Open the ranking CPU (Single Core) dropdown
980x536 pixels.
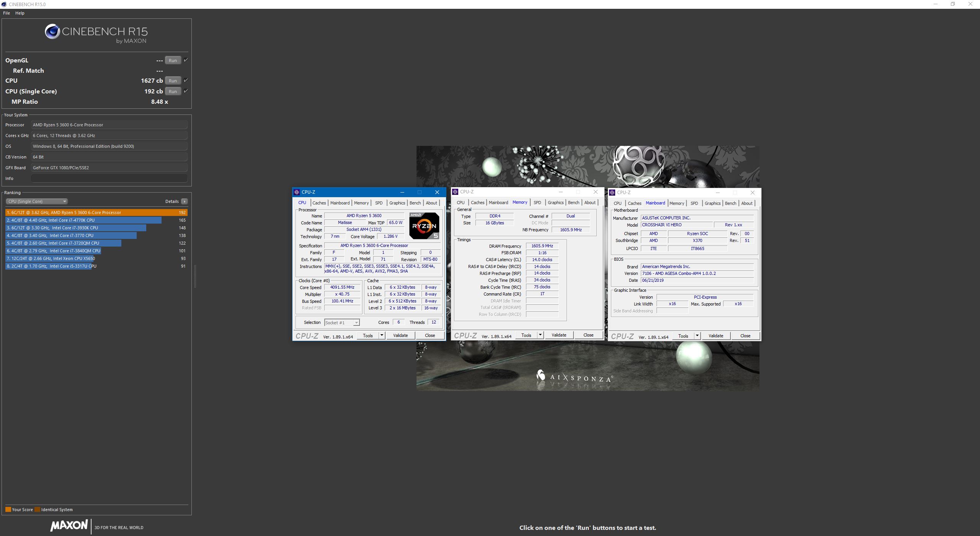pos(37,201)
